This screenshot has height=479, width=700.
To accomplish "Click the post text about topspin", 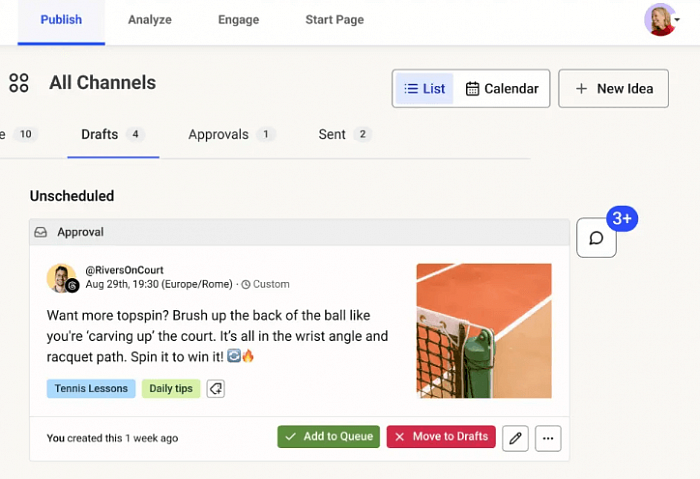I will [x=217, y=336].
